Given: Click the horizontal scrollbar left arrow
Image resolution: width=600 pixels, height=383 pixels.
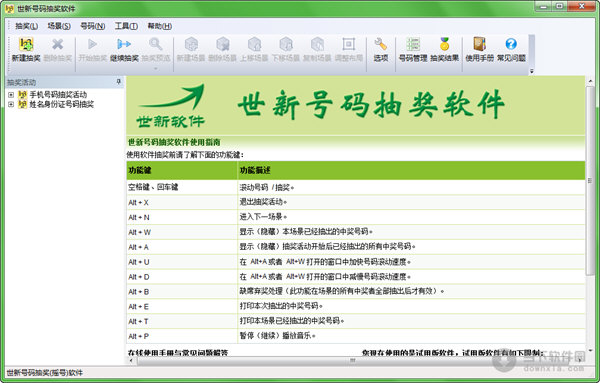Looking at the screenshot, I should [131, 360].
